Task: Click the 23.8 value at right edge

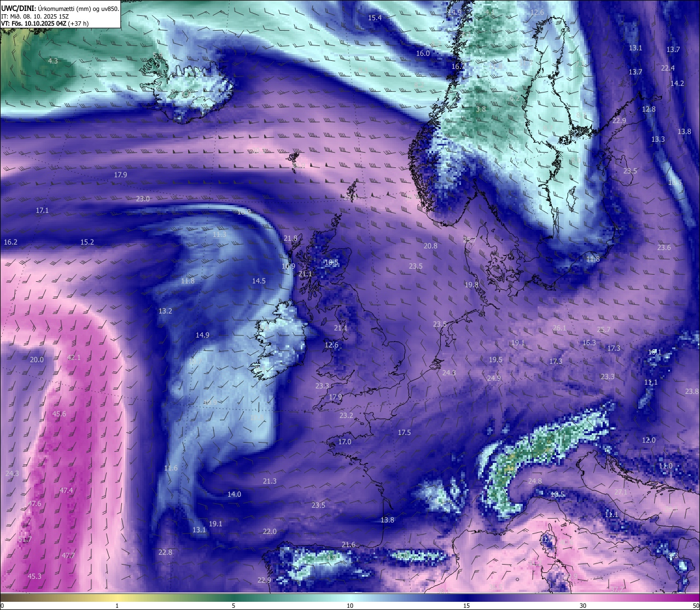Action: click(x=692, y=391)
